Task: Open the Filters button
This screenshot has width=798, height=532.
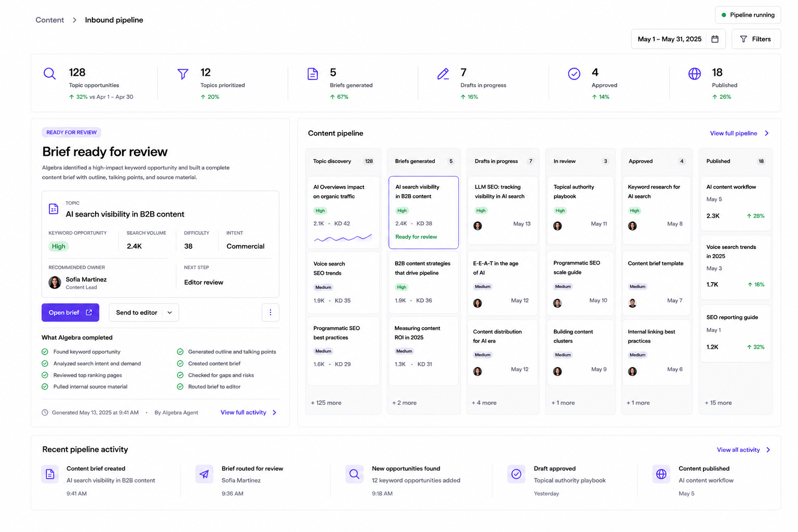Action: pyautogui.click(x=756, y=39)
